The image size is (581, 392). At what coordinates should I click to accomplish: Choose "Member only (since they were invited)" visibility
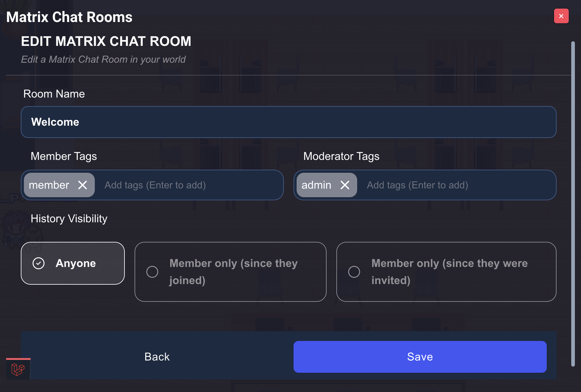pos(446,272)
